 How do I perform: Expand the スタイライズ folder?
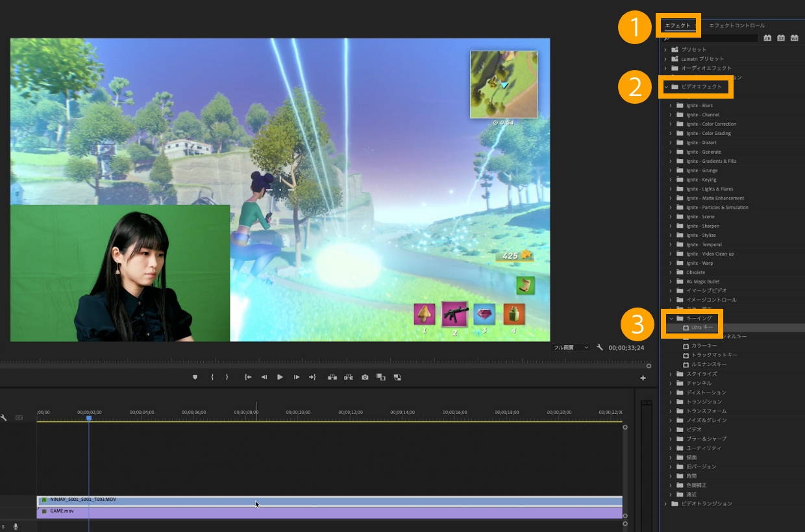point(671,374)
